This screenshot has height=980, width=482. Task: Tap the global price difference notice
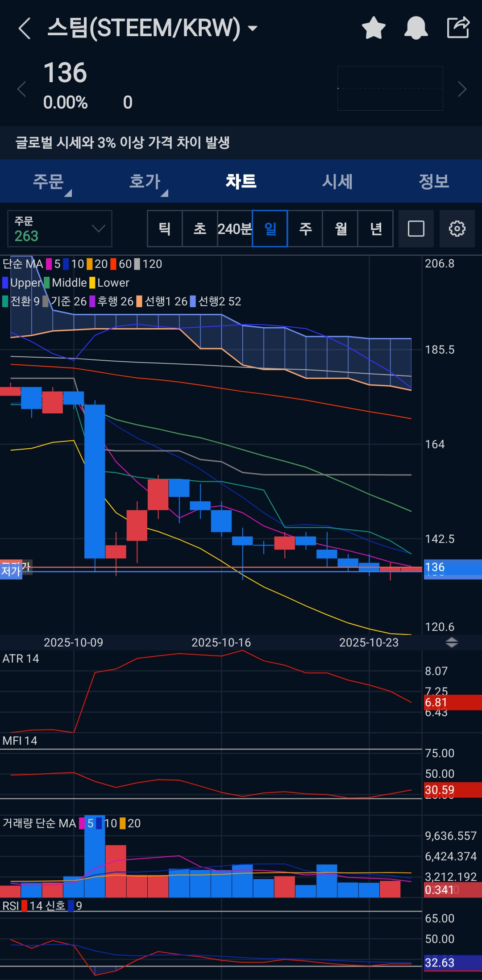[241, 143]
